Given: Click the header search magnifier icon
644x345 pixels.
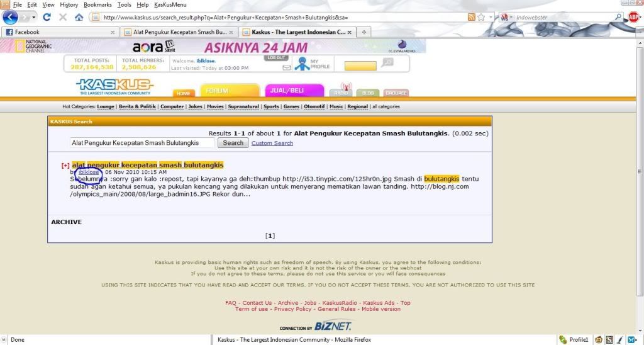Looking at the screenshot, I should point(387,62).
